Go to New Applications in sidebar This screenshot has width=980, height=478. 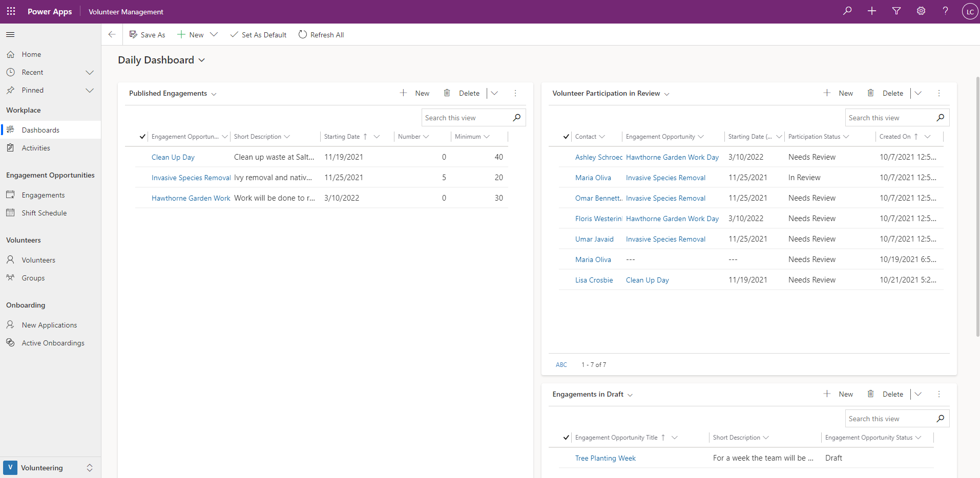pos(49,325)
